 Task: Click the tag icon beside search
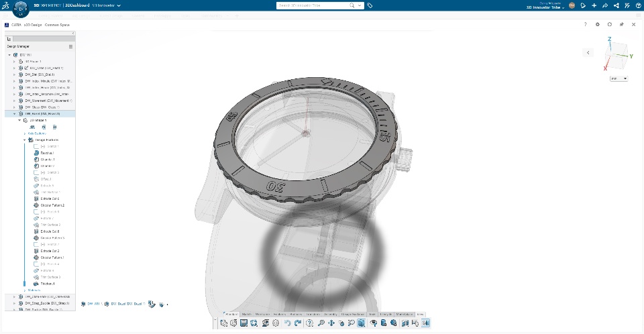tap(370, 5)
